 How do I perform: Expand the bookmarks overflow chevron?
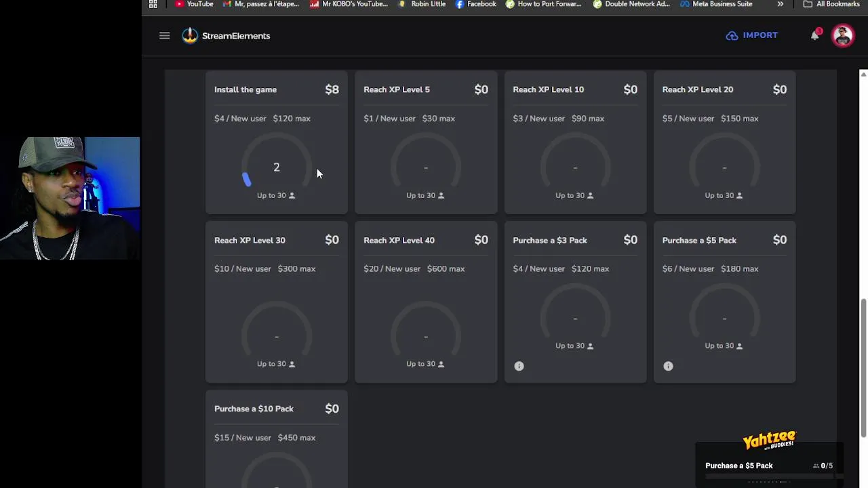click(x=781, y=4)
